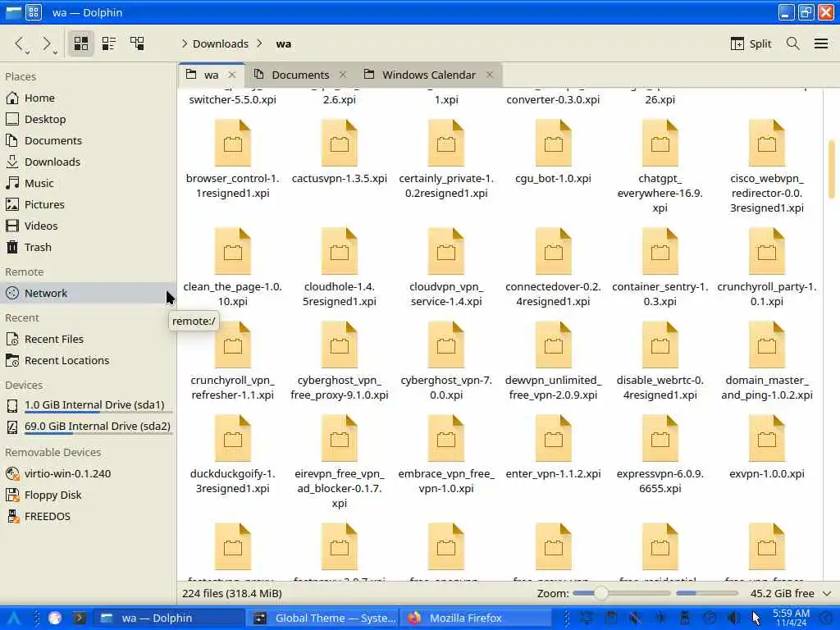This screenshot has width=840, height=630.
Task: Select certainly_private-1.0.2resigned1.xpi file icon
Action: click(446, 143)
